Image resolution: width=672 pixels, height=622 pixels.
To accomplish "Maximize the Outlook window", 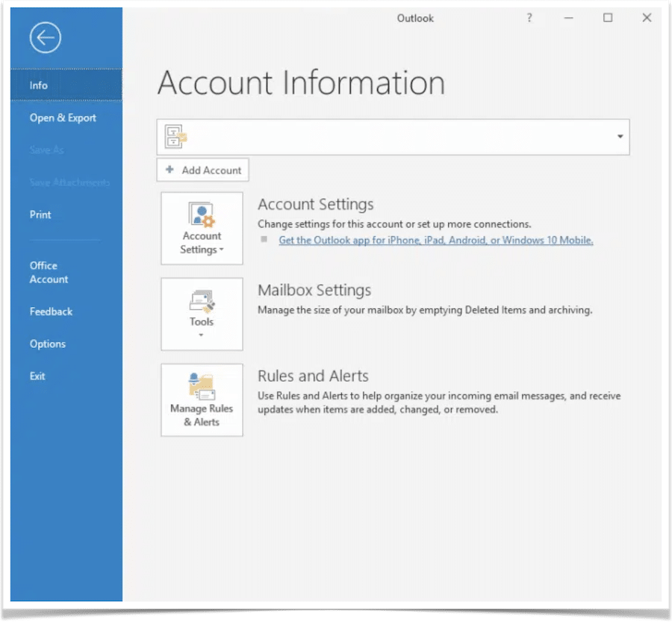I will tap(608, 18).
